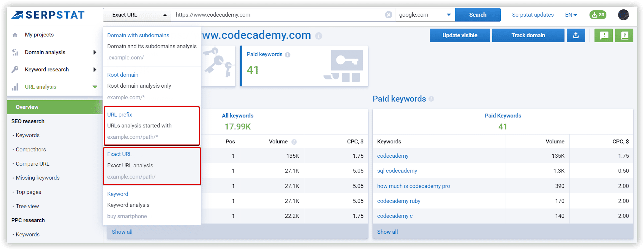Screen dimensions: 644x250
Task: Click the My projects home icon
Action: (x=15, y=35)
